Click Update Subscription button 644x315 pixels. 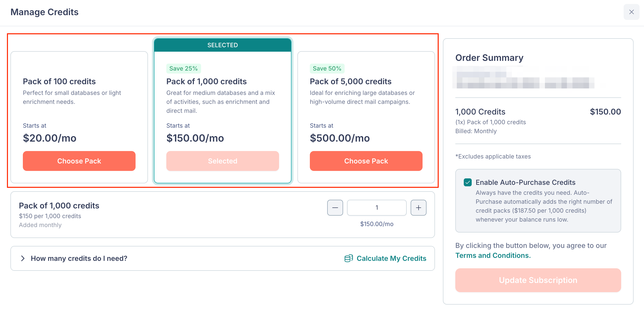538,280
